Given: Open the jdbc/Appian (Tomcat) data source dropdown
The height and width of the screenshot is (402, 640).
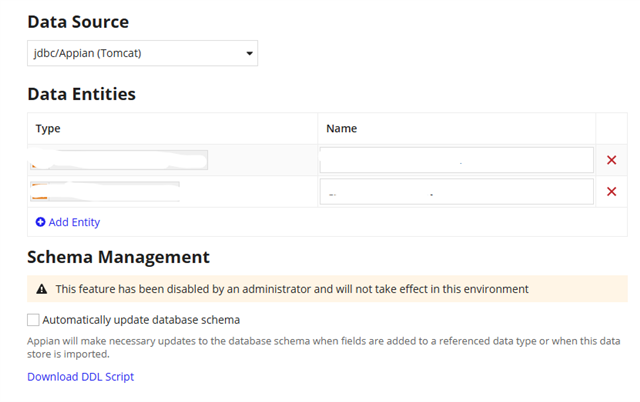Looking at the screenshot, I should click(x=141, y=53).
